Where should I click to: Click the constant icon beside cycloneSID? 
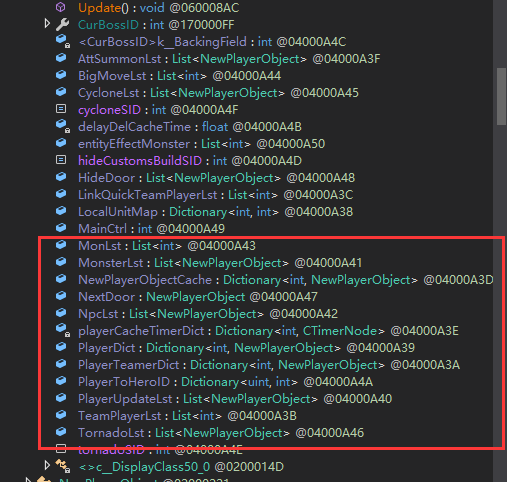tap(61, 109)
